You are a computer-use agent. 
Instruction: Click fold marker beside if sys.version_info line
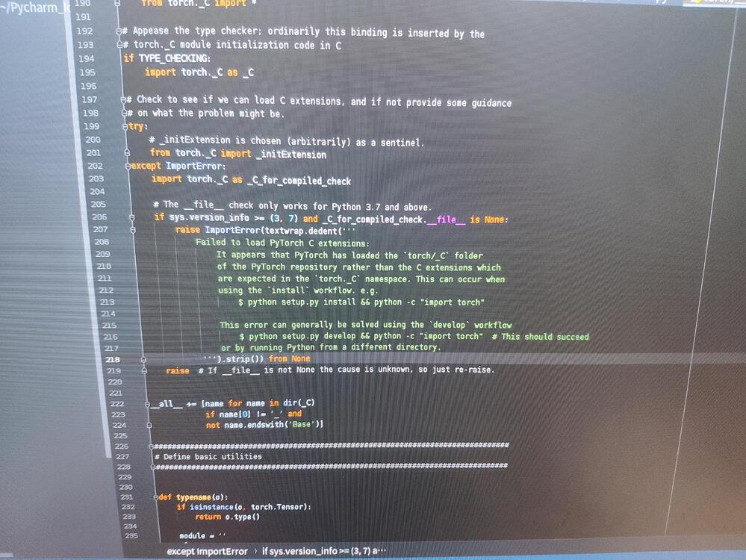[x=133, y=217]
